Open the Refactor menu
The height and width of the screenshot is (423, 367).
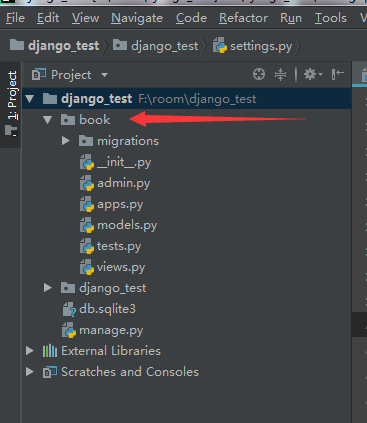243,18
